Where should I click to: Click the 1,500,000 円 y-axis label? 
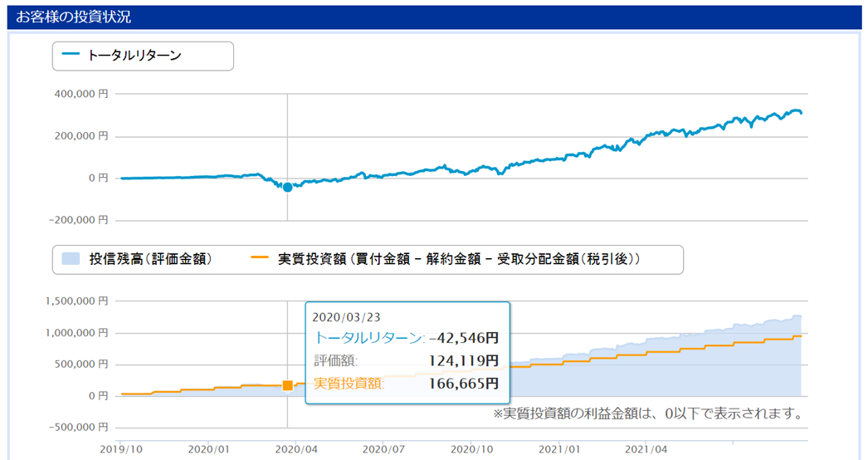coord(77,301)
